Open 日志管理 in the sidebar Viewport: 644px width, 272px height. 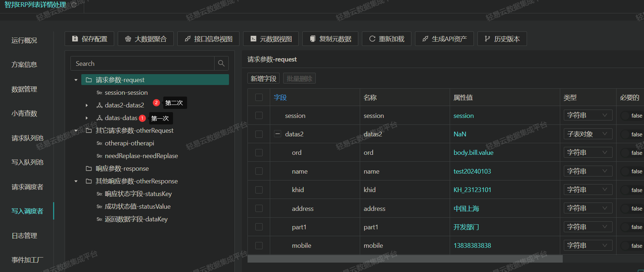(24, 236)
